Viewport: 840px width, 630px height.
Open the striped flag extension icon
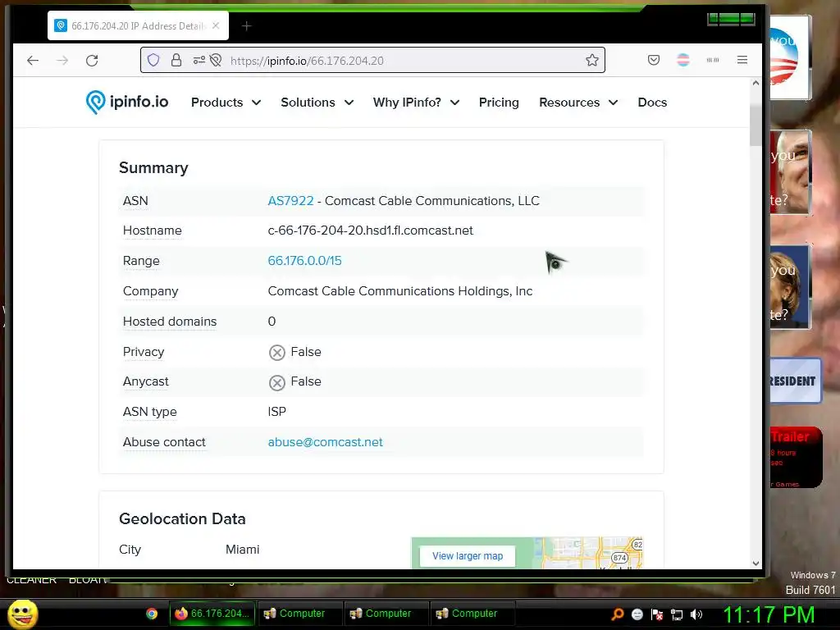click(683, 60)
